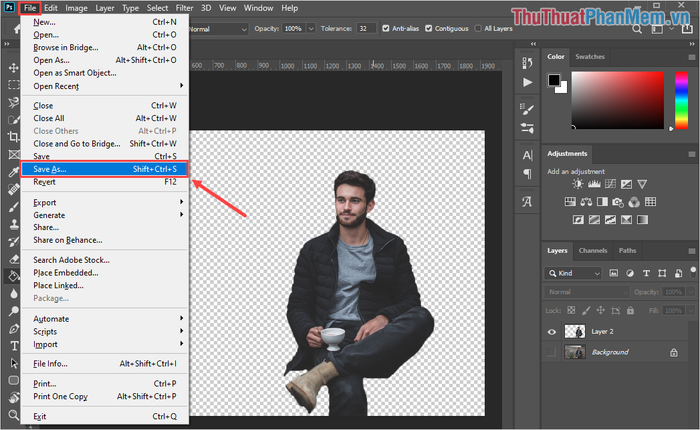The width and height of the screenshot is (700, 430).
Task: Enable the All Layers checkbox
Action: coord(478,29)
